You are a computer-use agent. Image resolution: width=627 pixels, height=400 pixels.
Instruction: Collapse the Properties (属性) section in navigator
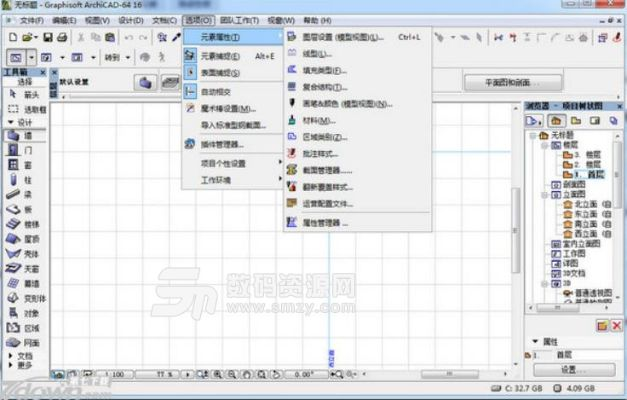point(535,341)
